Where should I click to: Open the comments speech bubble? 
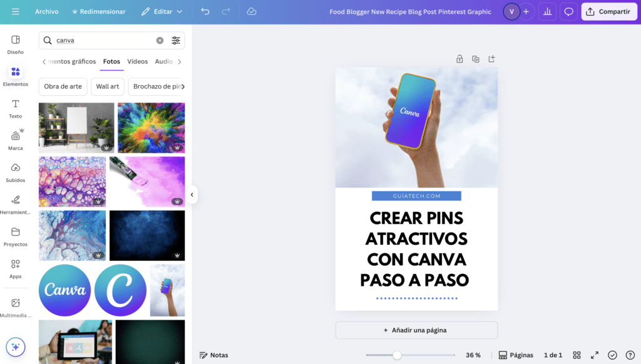[568, 11]
